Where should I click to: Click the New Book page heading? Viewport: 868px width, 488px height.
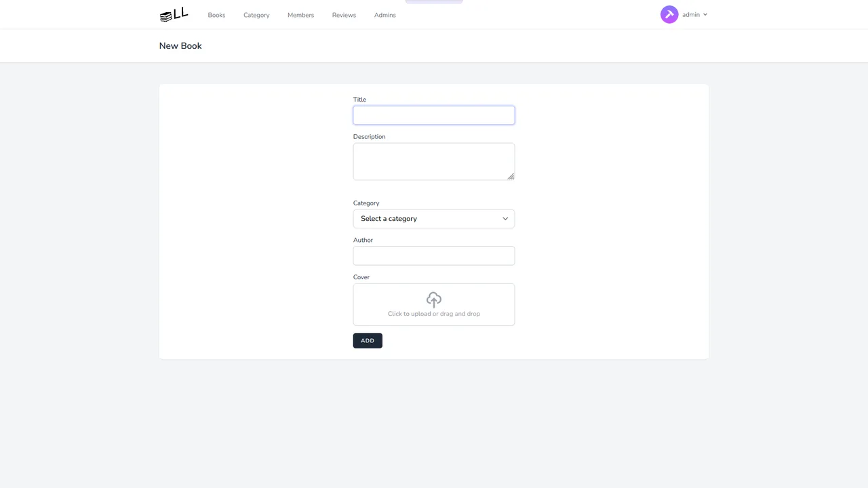(x=180, y=46)
